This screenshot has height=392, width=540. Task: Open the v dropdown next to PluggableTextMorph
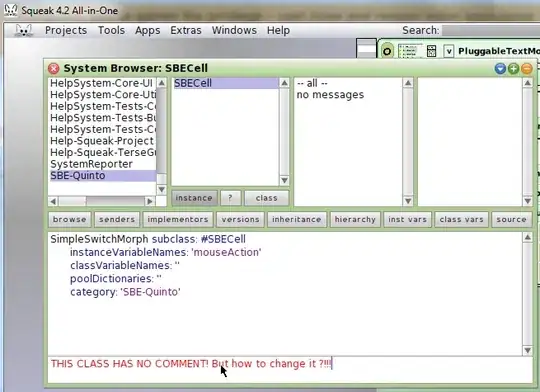click(449, 51)
